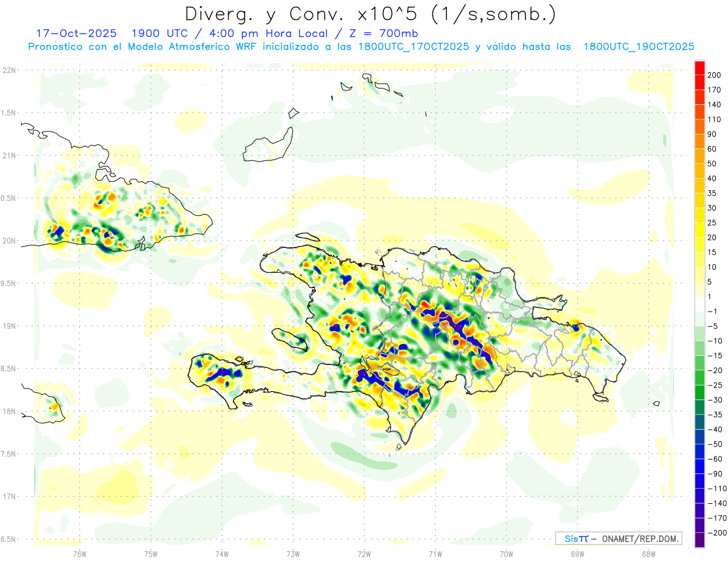The height and width of the screenshot is (562, 728).
Task: Click the '-90' colorbar label
Action: pyautogui.click(x=716, y=473)
